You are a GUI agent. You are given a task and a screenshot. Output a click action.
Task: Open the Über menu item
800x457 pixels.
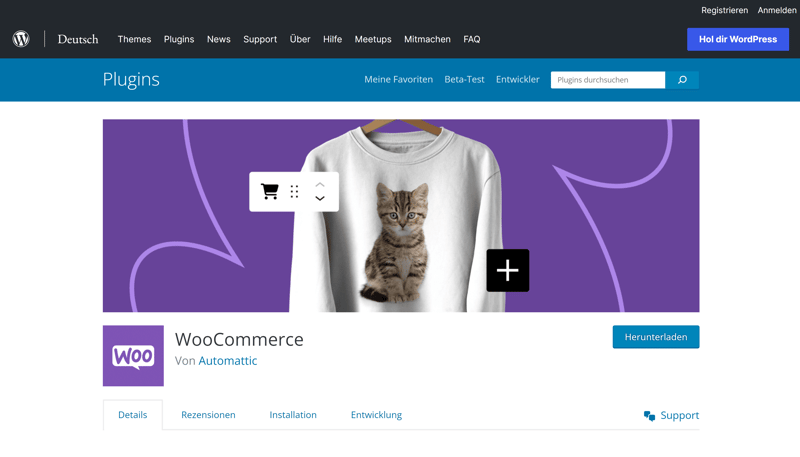coord(300,39)
